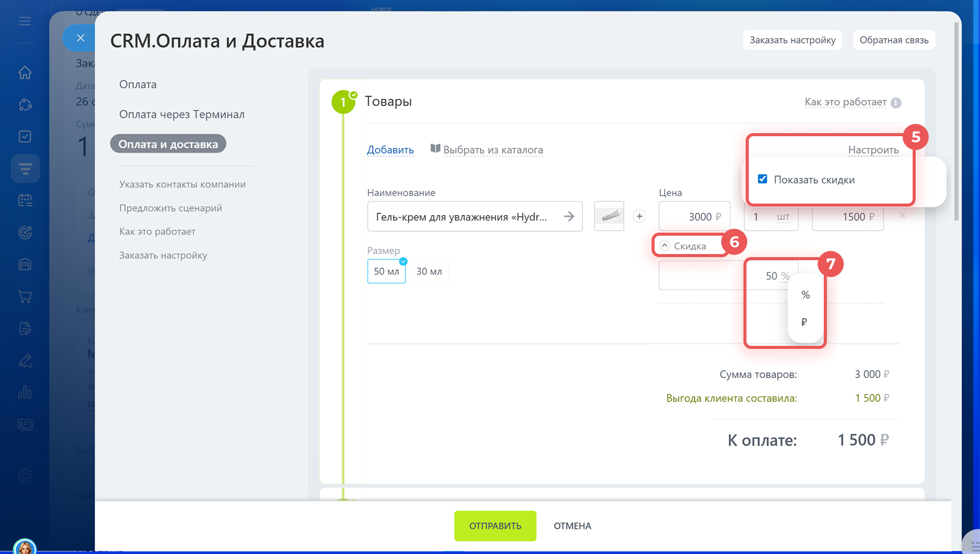The width and height of the screenshot is (980, 554).
Task: Select the 50 мл size option
Action: pyautogui.click(x=386, y=271)
